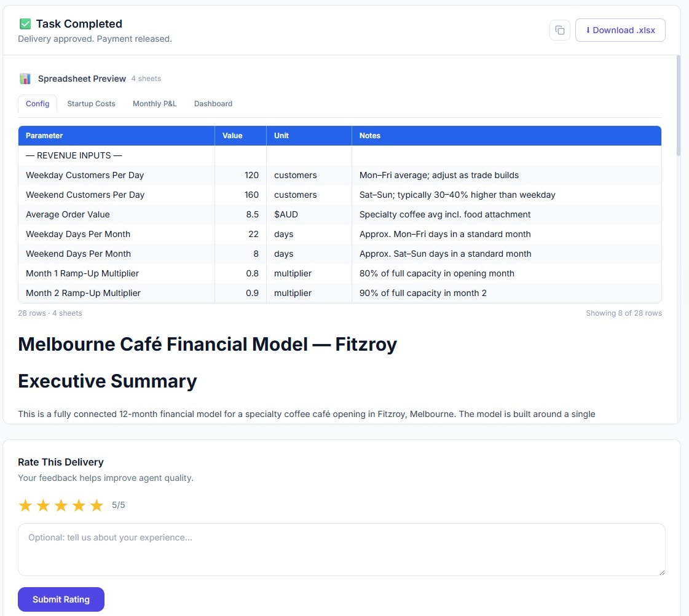Click the Parameter column header
The image size is (689, 616).
[44, 136]
